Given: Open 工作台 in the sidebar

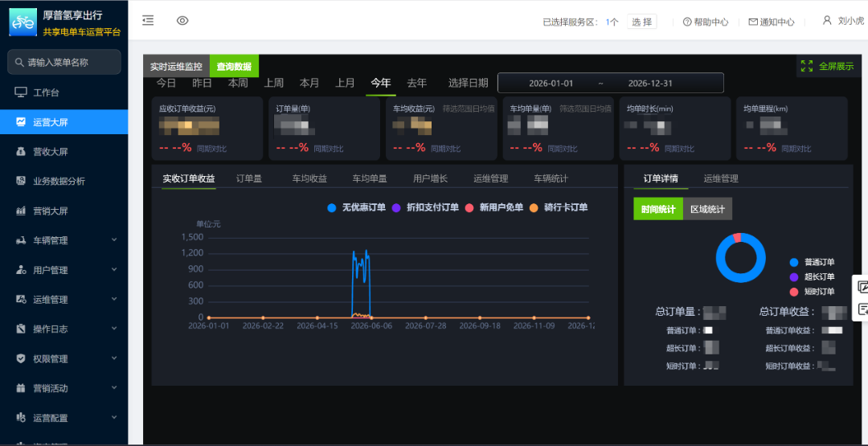Looking at the screenshot, I should (64, 92).
